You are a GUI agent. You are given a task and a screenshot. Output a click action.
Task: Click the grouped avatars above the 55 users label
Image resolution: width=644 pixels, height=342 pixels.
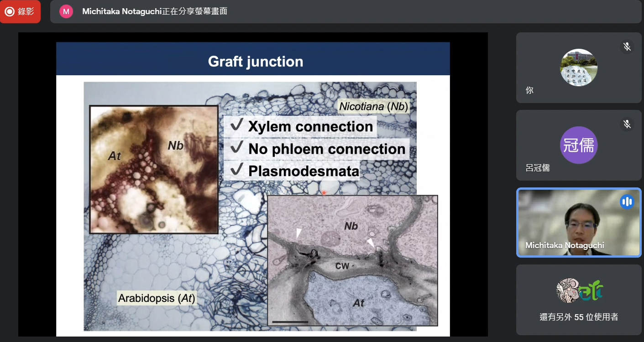579,290
